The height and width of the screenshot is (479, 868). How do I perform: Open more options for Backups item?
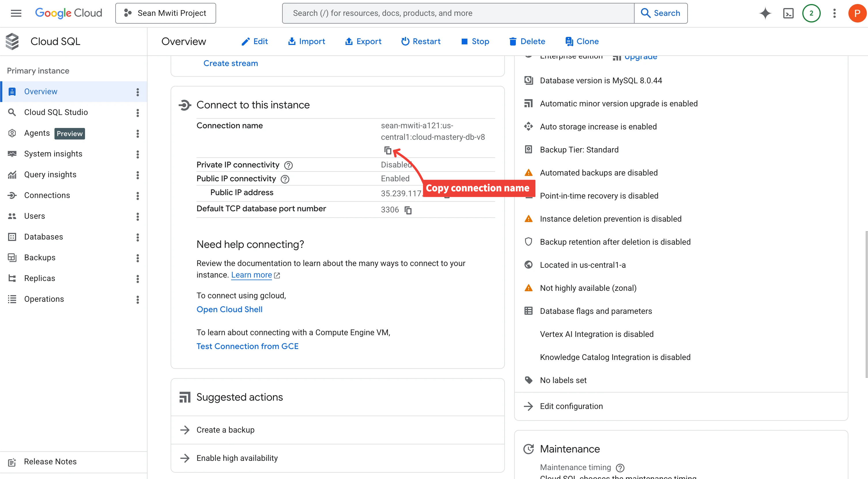[137, 258]
